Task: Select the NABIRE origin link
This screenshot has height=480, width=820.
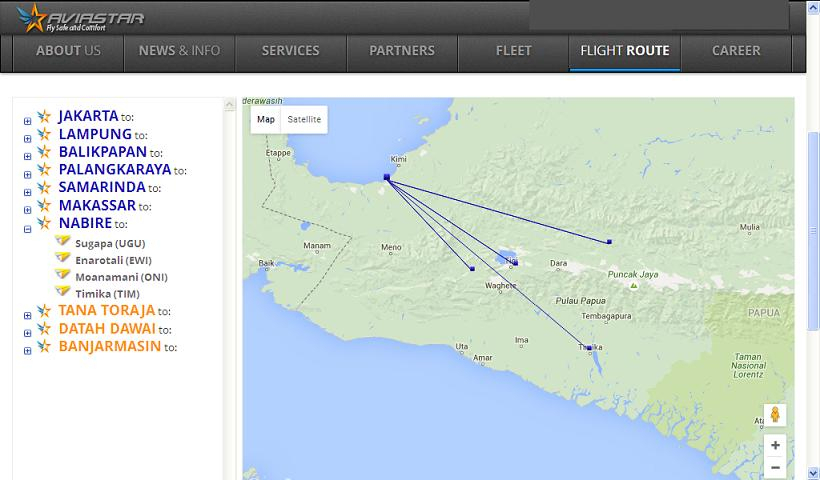Action: [85, 223]
